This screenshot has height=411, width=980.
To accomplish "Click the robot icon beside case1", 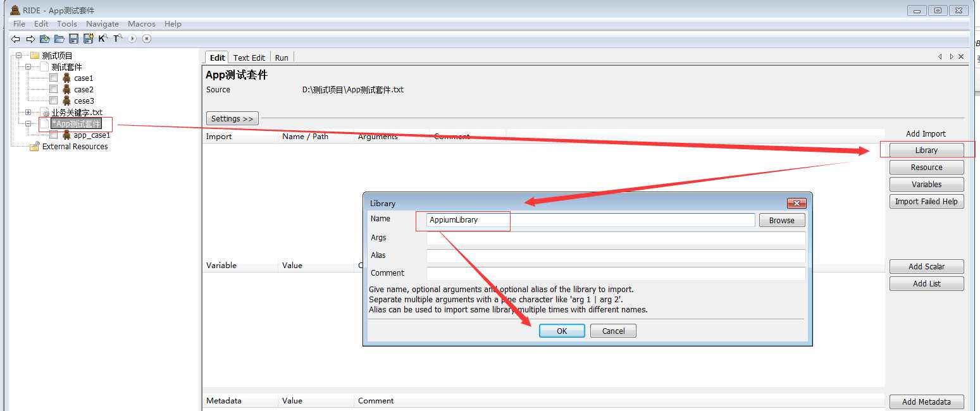I will [x=66, y=78].
